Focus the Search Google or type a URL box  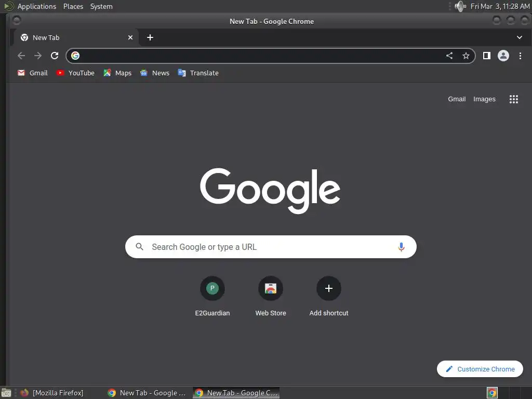click(x=271, y=247)
